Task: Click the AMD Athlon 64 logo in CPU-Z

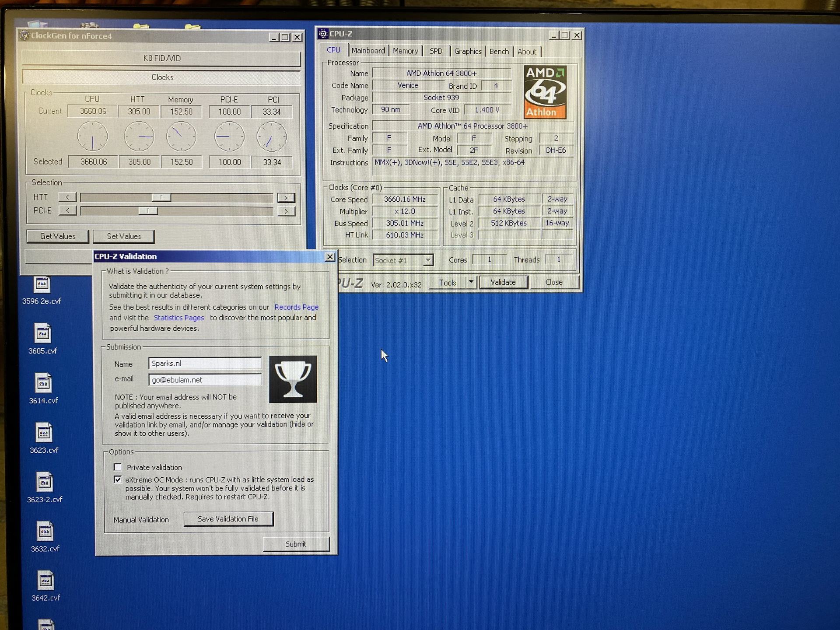Action: click(x=545, y=92)
